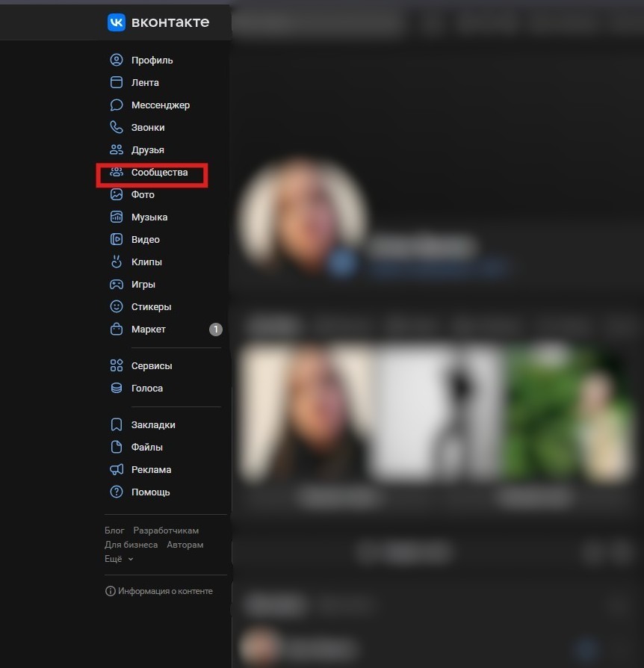
Task: Click the Маркет notification badge 1
Action: point(215,330)
